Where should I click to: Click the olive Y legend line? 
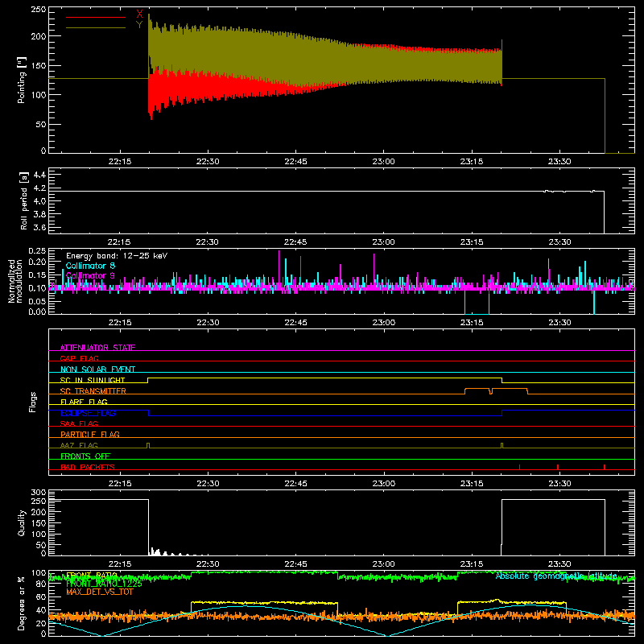pyautogui.click(x=96, y=27)
